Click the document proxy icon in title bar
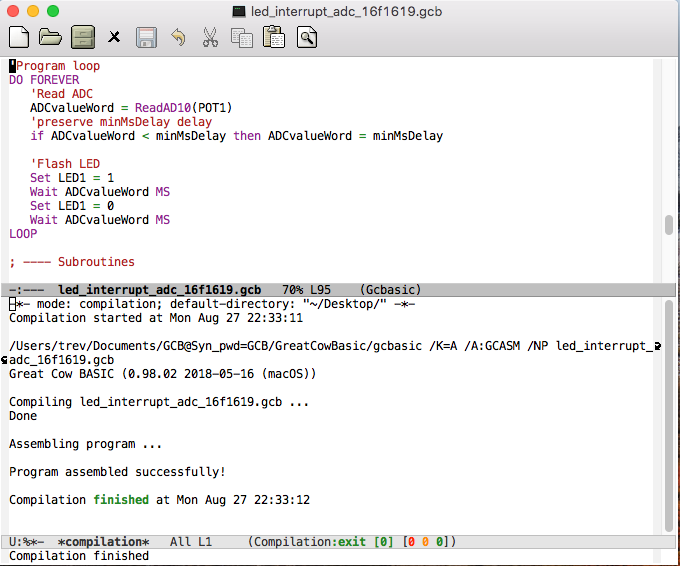This screenshot has width=680, height=566. point(239,11)
